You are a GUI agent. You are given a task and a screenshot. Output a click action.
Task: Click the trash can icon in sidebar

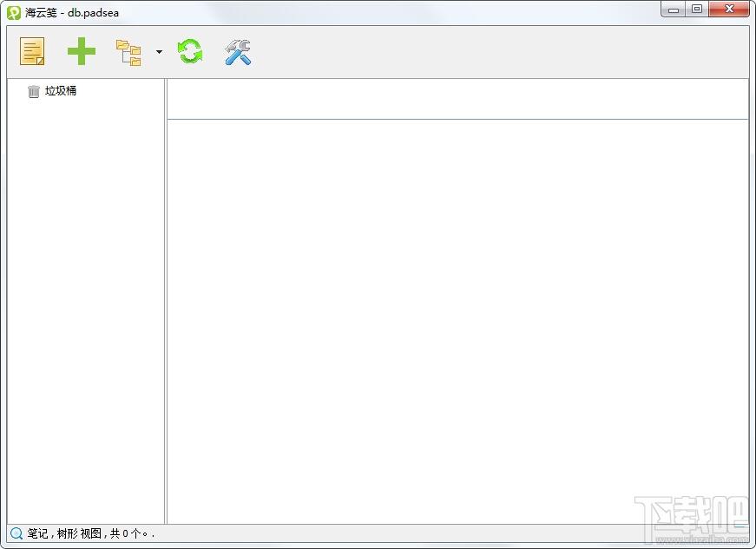pyautogui.click(x=33, y=91)
